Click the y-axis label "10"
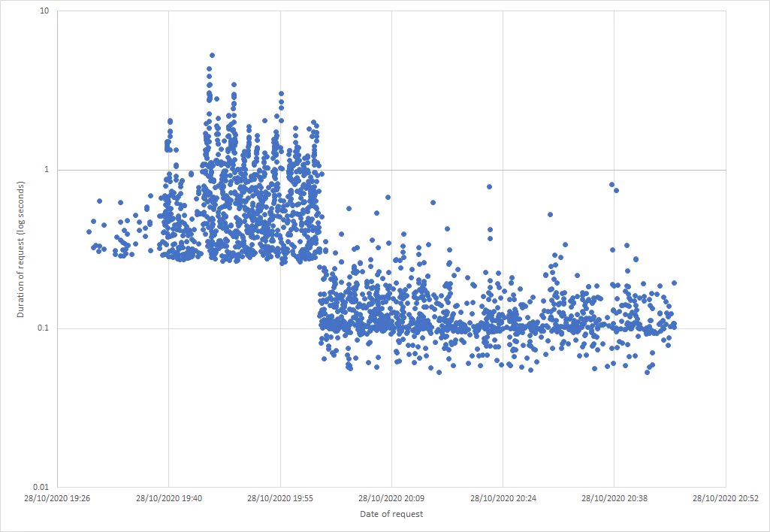 point(44,11)
